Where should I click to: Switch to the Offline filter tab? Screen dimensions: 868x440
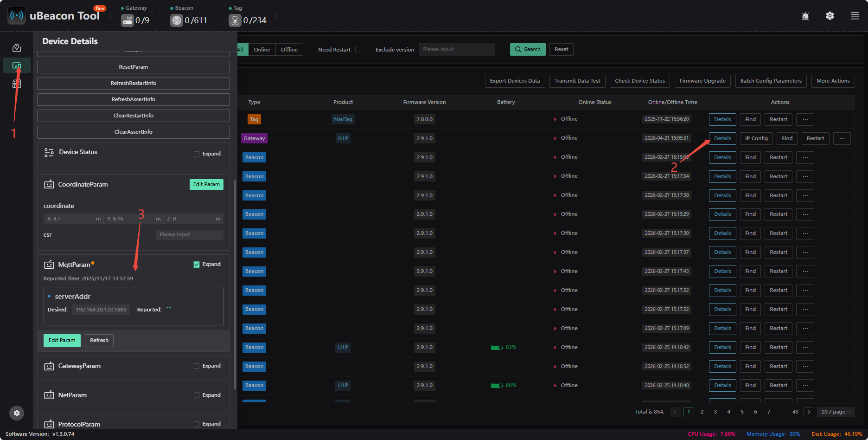(x=289, y=50)
